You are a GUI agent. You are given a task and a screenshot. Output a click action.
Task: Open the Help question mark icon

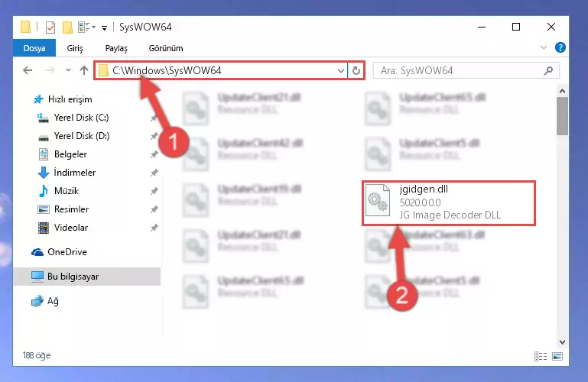[560, 47]
